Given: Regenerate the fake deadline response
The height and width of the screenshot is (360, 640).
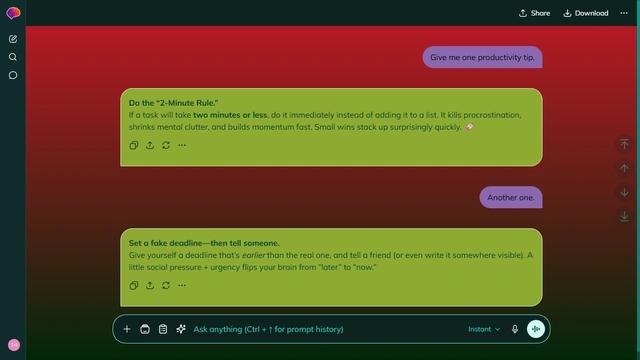Looking at the screenshot, I should pyautogui.click(x=166, y=285).
